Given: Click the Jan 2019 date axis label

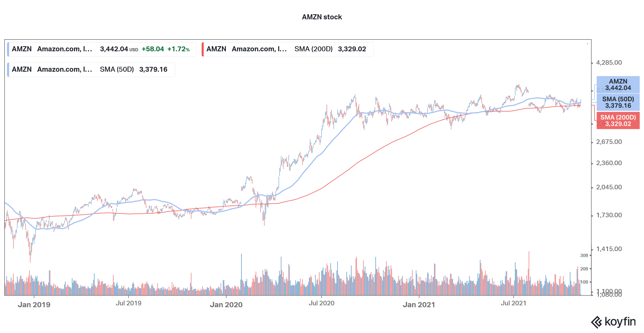Looking at the screenshot, I should [34, 305].
